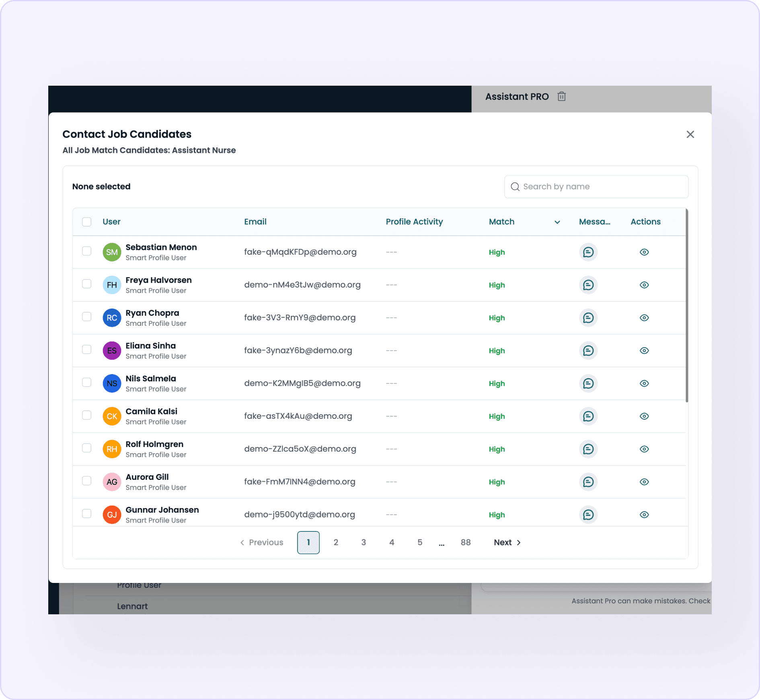Jump to page 3
760x700 pixels.
364,542
